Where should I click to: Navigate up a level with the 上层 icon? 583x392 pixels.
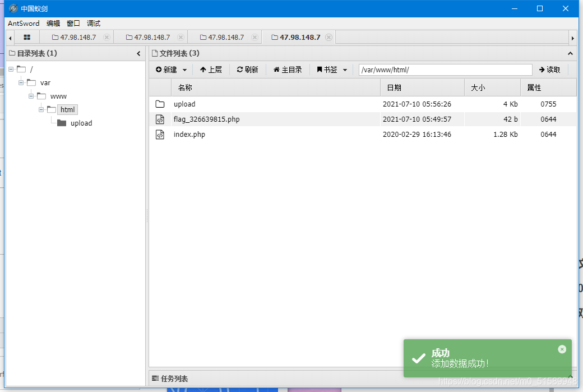coord(202,70)
